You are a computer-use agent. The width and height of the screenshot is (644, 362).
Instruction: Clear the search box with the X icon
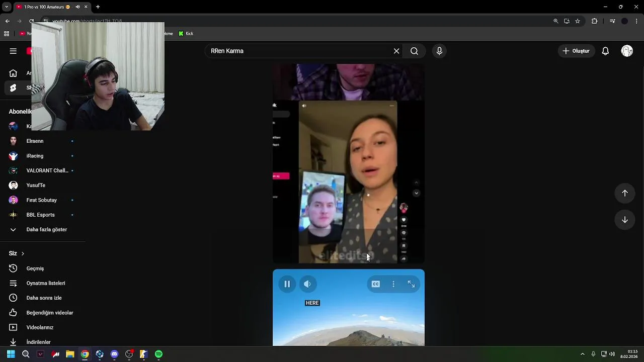pyautogui.click(x=396, y=51)
